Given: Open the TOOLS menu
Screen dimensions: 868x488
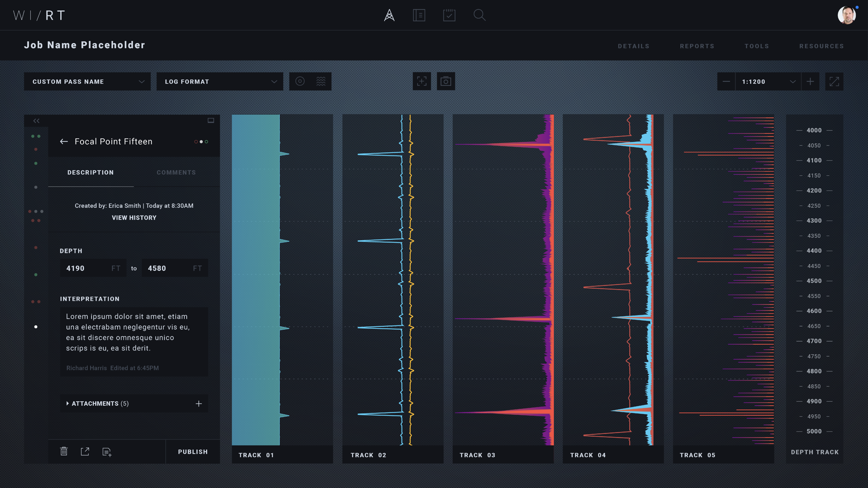Looking at the screenshot, I should click(757, 46).
